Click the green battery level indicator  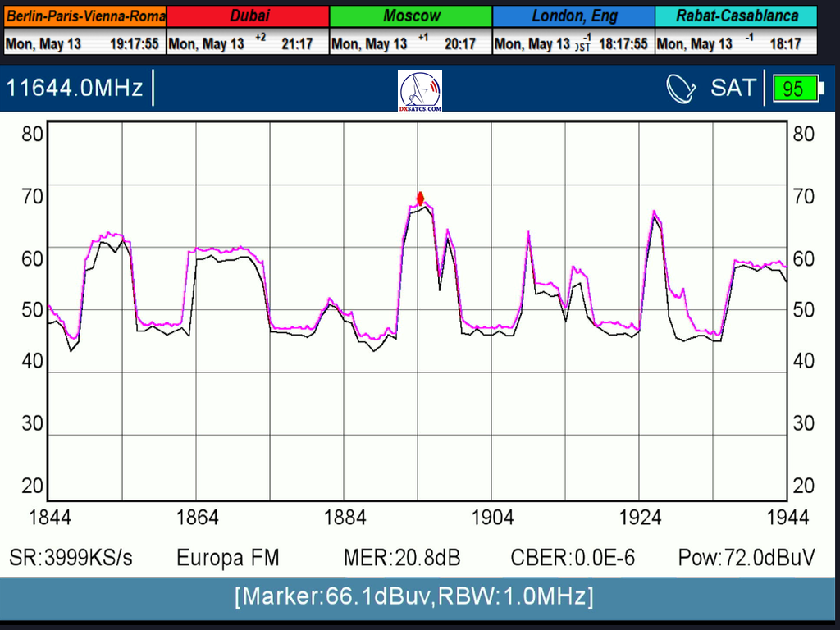pos(796,89)
